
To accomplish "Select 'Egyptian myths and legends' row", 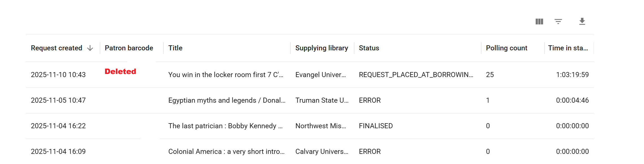I will (x=226, y=100).
